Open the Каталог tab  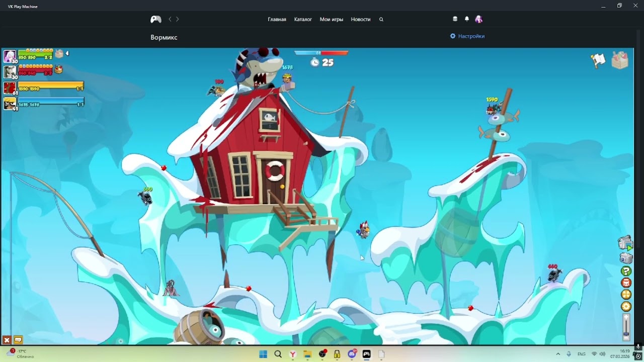(x=303, y=20)
